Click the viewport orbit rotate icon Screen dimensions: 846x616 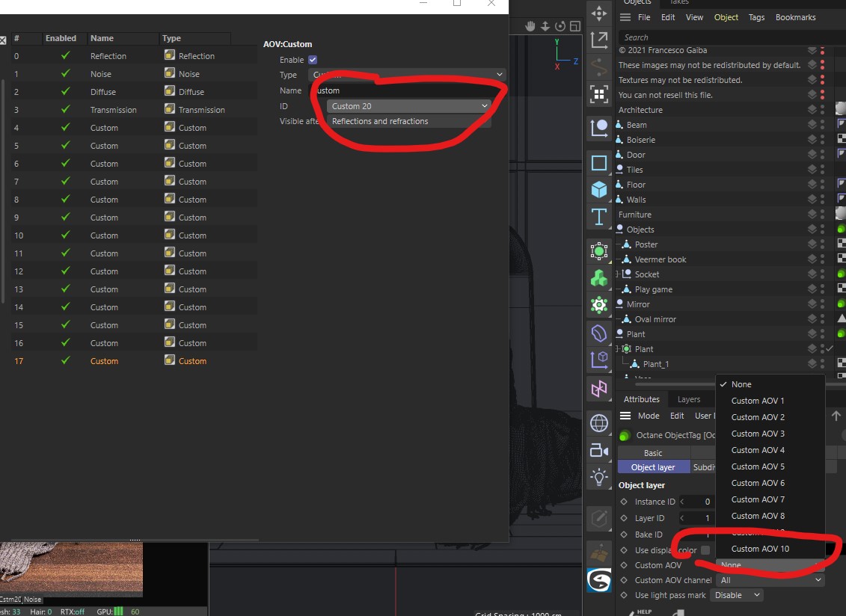[x=560, y=26]
